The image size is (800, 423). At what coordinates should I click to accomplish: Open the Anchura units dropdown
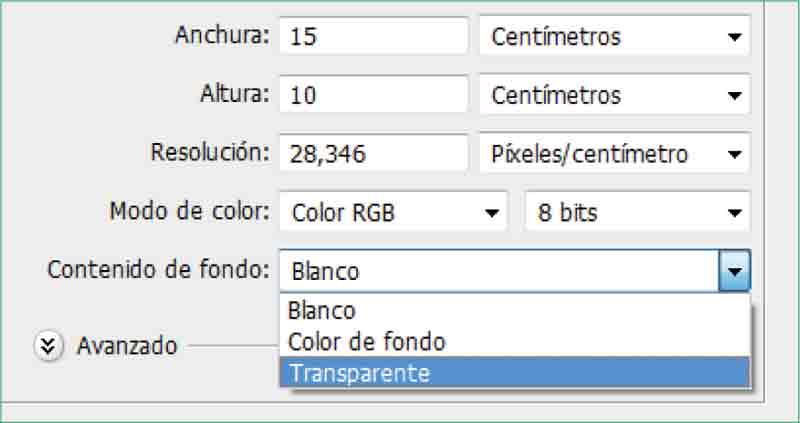[614, 38]
